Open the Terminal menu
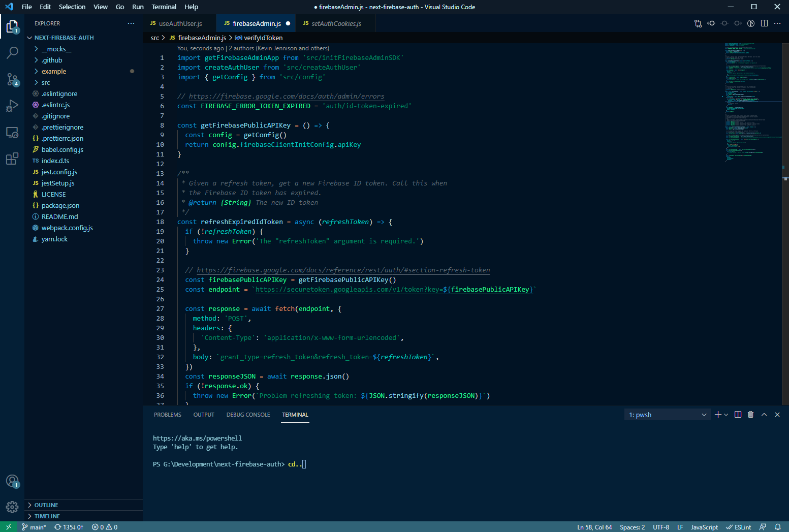The height and width of the screenshot is (532, 789). point(164,7)
